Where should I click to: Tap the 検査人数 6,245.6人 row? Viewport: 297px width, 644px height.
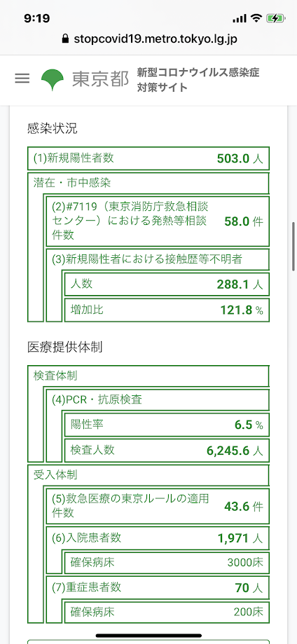point(167,451)
